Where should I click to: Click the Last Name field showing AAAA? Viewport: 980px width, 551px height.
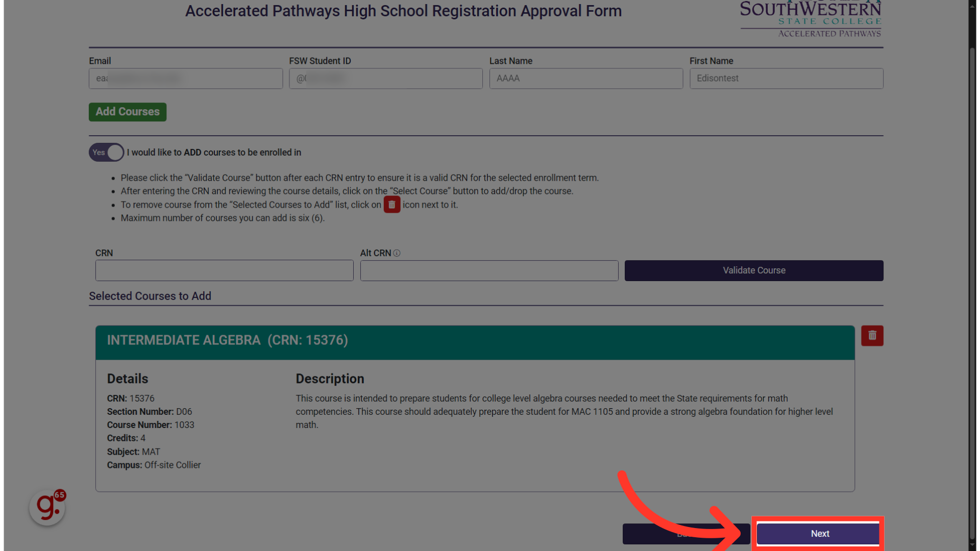(x=585, y=78)
